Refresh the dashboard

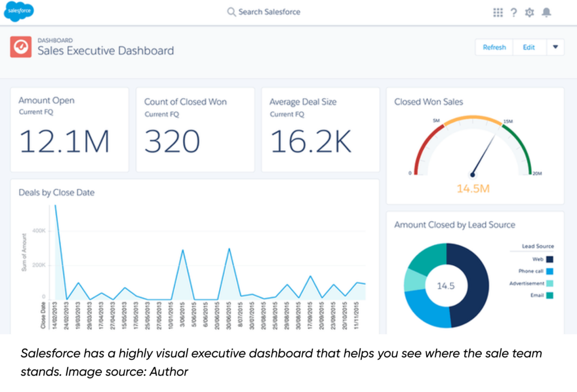coord(494,47)
